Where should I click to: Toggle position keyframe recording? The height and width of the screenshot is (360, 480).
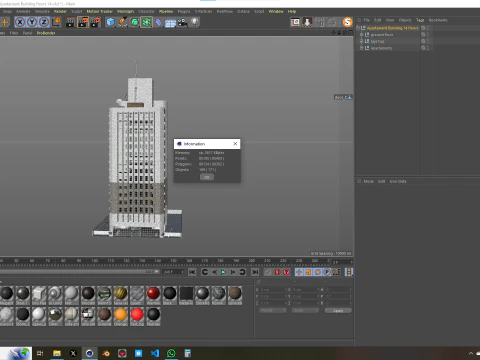pos(299,272)
